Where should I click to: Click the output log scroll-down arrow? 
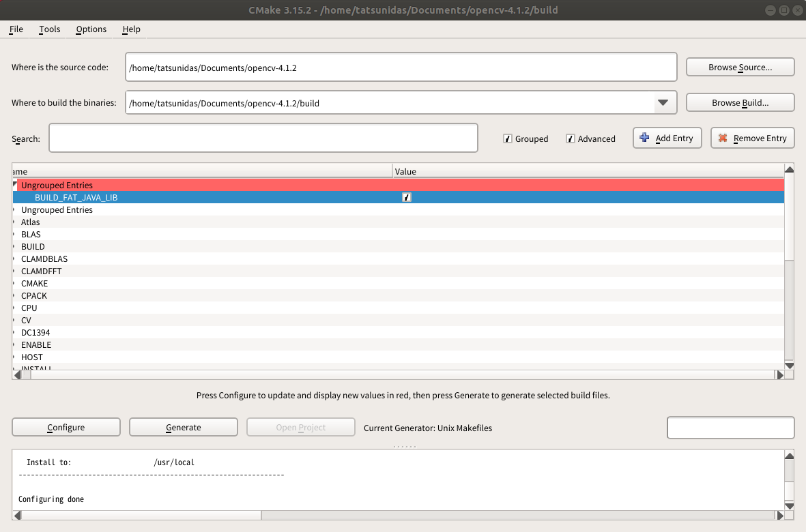789,506
